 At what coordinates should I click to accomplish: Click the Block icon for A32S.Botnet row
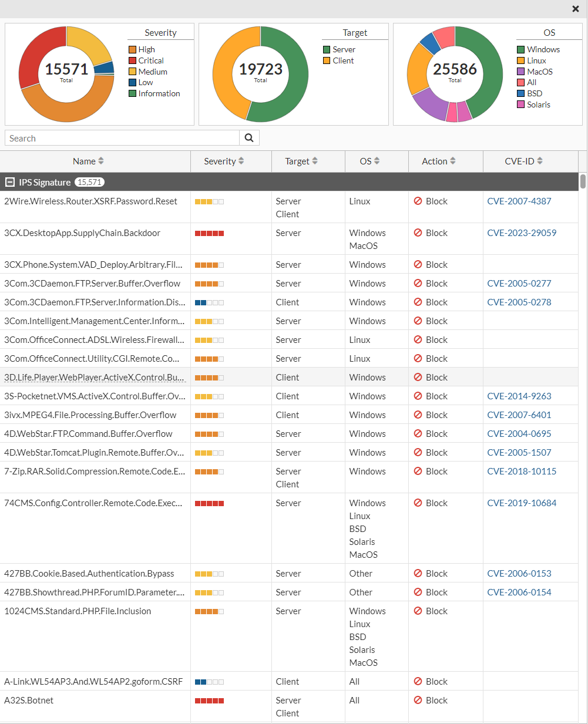point(418,701)
